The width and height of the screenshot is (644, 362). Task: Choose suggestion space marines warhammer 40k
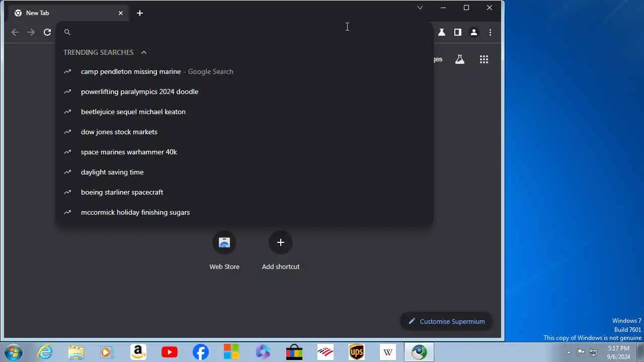(245, 152)
